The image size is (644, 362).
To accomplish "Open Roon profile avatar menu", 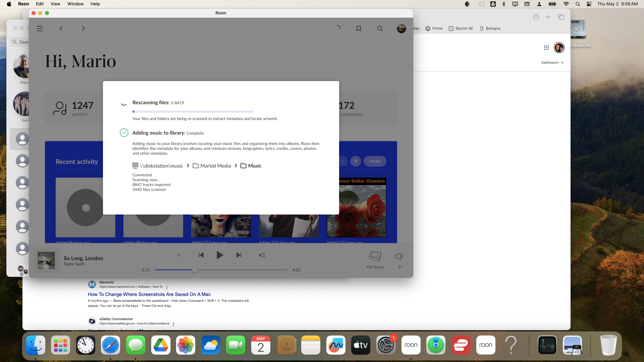I will tap(401, 28).
